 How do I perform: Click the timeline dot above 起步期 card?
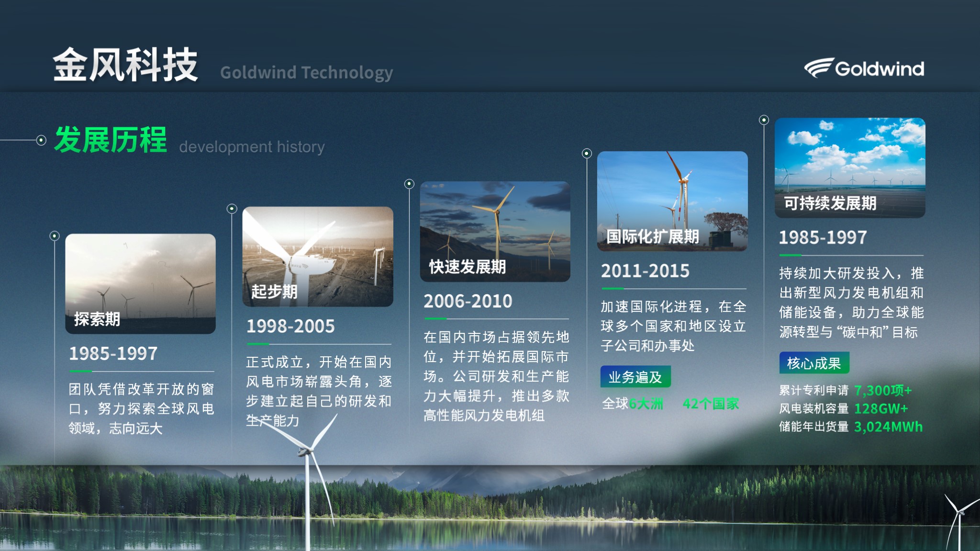pos(232,209)
